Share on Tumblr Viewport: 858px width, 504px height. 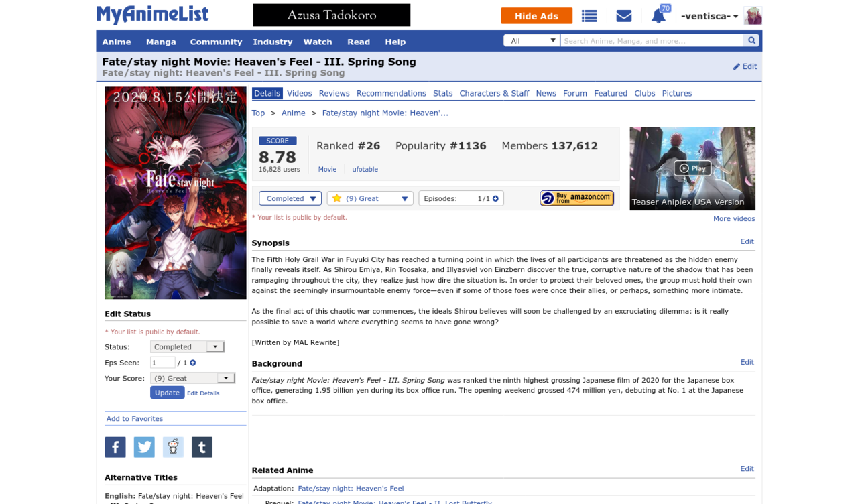202,447
